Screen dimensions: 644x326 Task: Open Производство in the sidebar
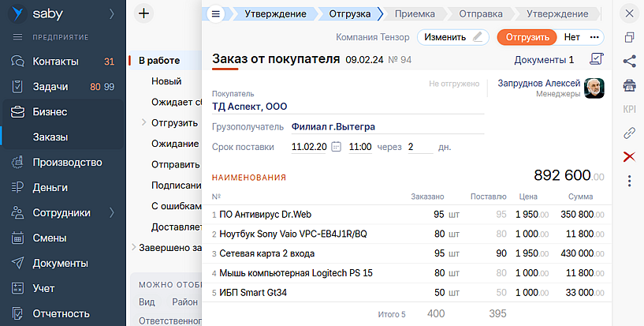[x=67, y=162]
